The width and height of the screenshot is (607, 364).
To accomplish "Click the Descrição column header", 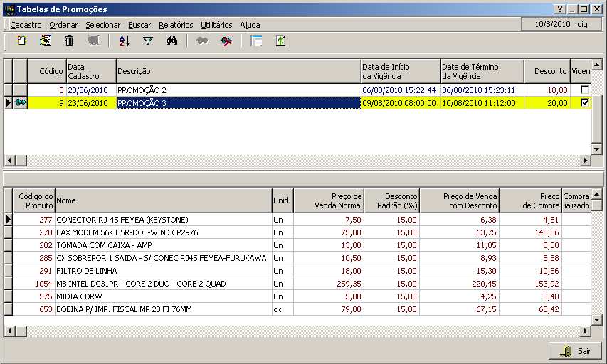I will click(238, 71).
